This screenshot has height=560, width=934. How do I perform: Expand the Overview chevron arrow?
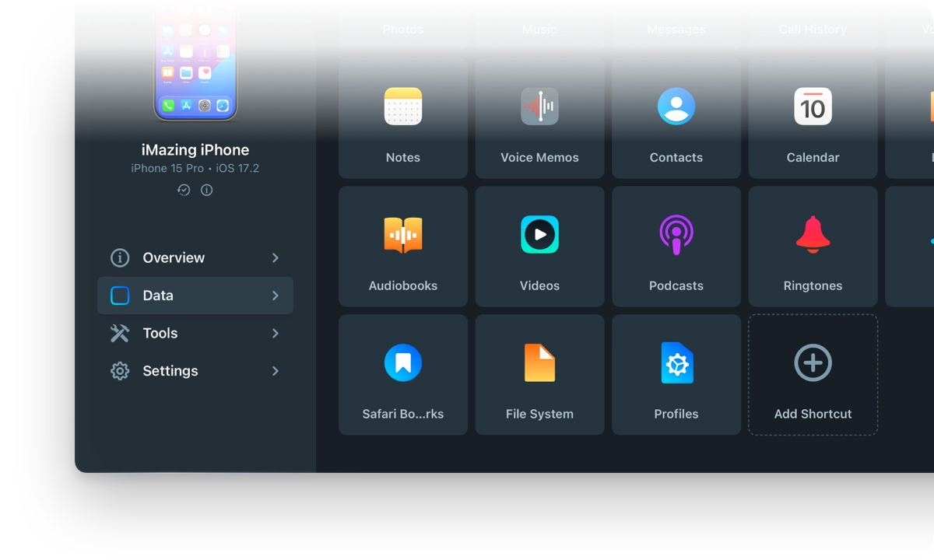pos(276,258)
